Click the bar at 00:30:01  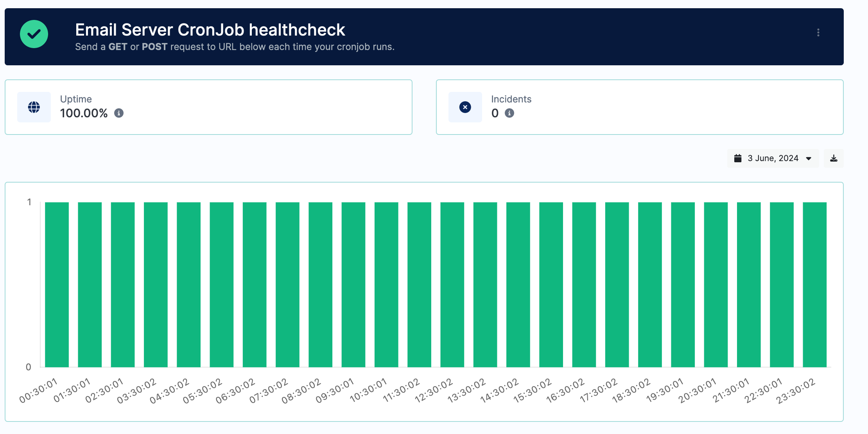pos(57,285)
